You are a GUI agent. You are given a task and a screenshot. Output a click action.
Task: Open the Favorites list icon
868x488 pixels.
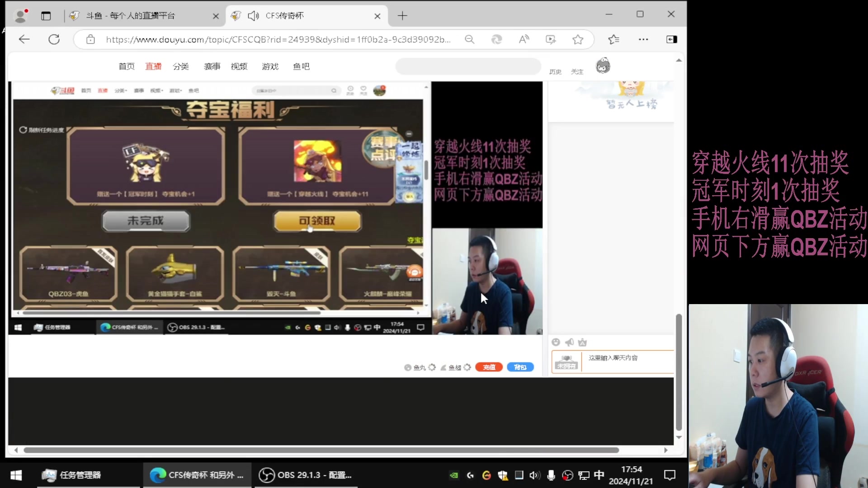613,39
